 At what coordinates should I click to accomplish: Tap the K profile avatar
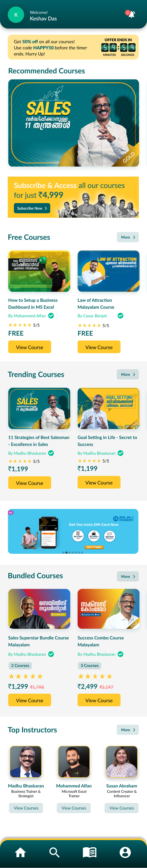[x=16, y=15]
